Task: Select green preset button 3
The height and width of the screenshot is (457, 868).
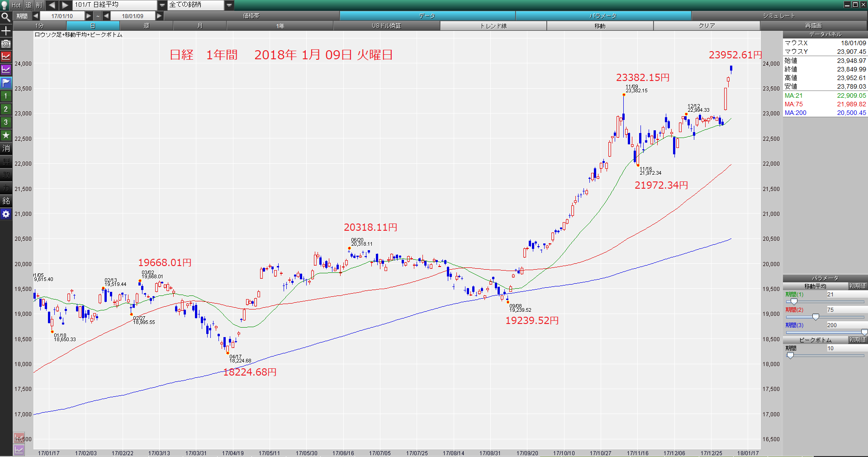Action: [x=6, y=122]
